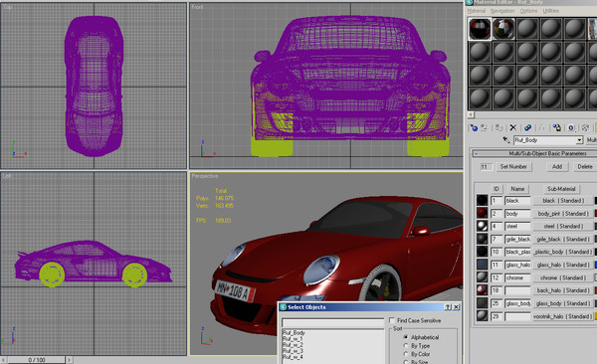
Task: Select Ruf_Body in the object list
Action: coord(294,333)
